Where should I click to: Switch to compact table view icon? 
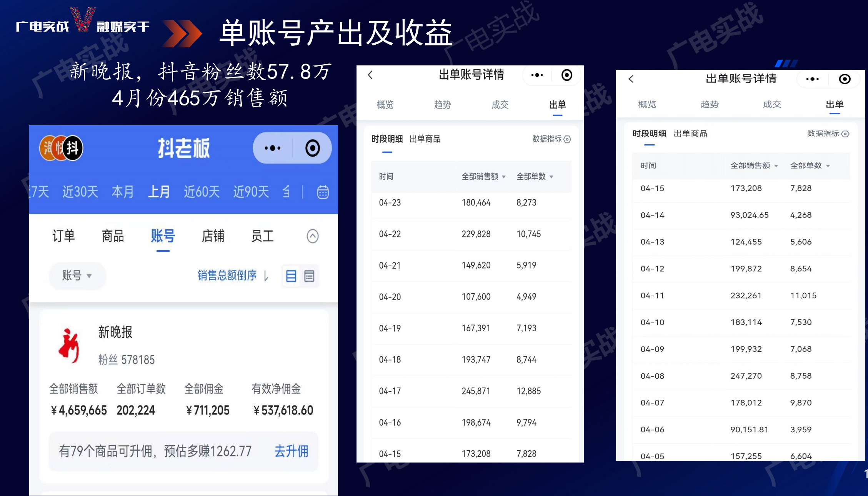[309, 276]
